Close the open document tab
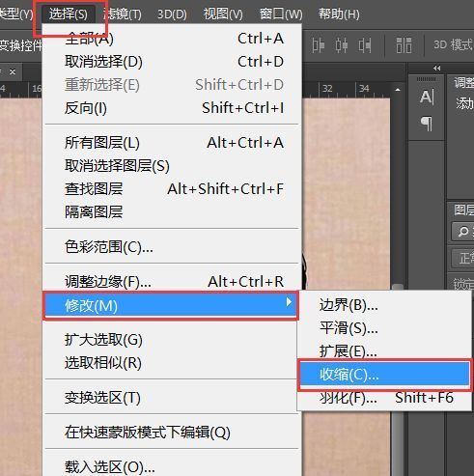The width and height of the screenshot is (474, 476). tap(13, 71)
